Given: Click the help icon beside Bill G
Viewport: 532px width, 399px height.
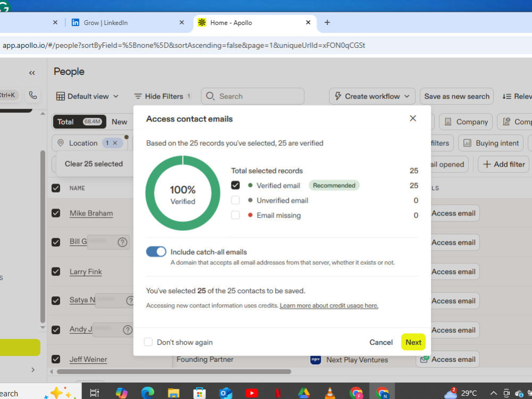Looking at the screenshot, I should pyautogui.click(x=122, y=242).
